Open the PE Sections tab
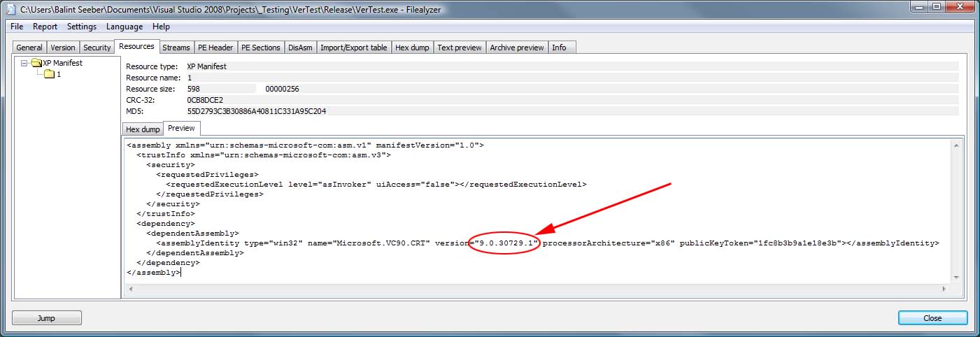 (x=260, y=48)
